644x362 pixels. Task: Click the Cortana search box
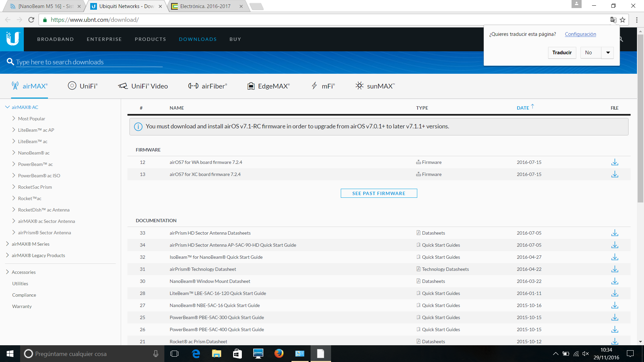pos(93,354)
